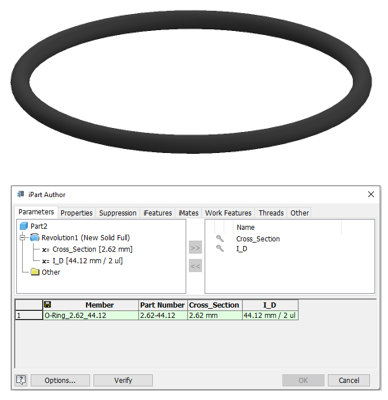Click the Part Number column header
Image resolution: width=388 pixels, height=400 pixels.
tap(163, 305)
